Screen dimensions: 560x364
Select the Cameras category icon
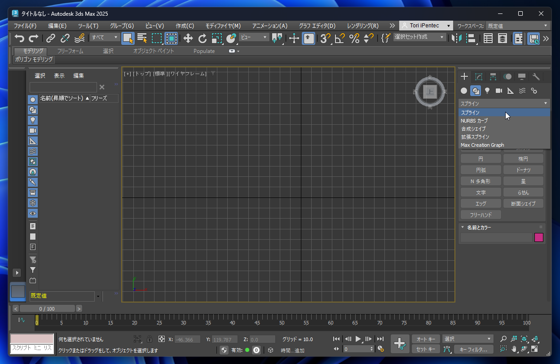pyautogui.click(x=499, y=91)
